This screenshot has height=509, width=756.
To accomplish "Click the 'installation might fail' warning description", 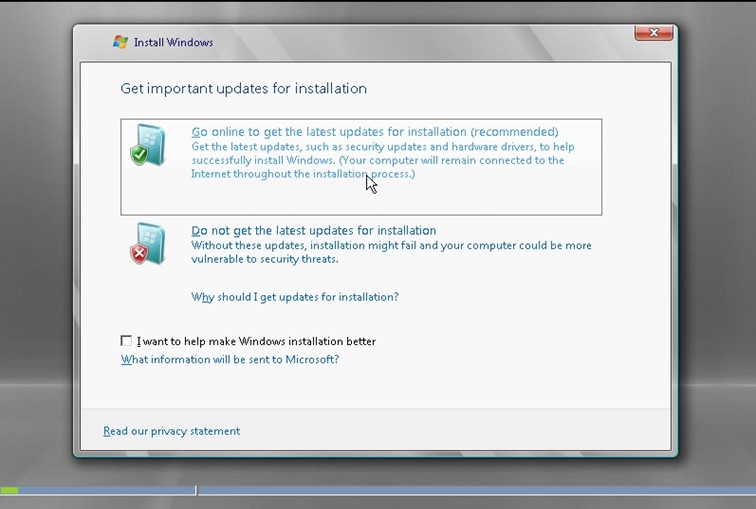I will [x=390, y=252].
